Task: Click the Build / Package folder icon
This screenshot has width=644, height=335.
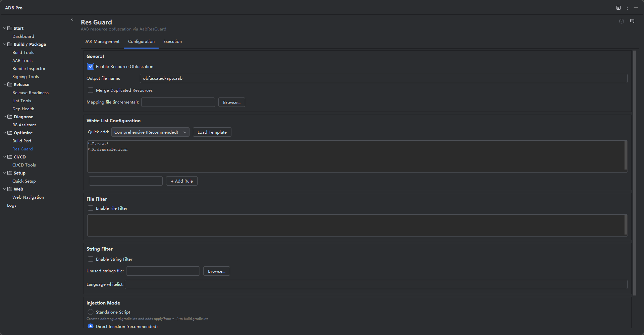Action: (10, 44)
